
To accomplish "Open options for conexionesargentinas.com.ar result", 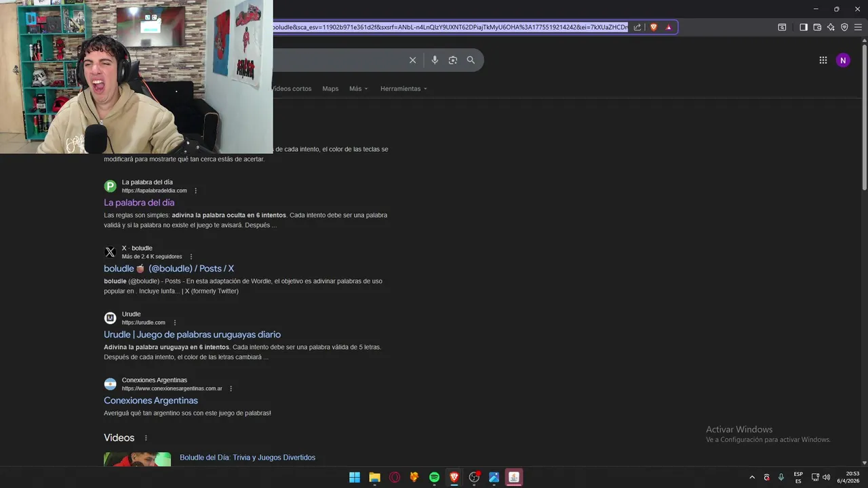I will [231, 389].
